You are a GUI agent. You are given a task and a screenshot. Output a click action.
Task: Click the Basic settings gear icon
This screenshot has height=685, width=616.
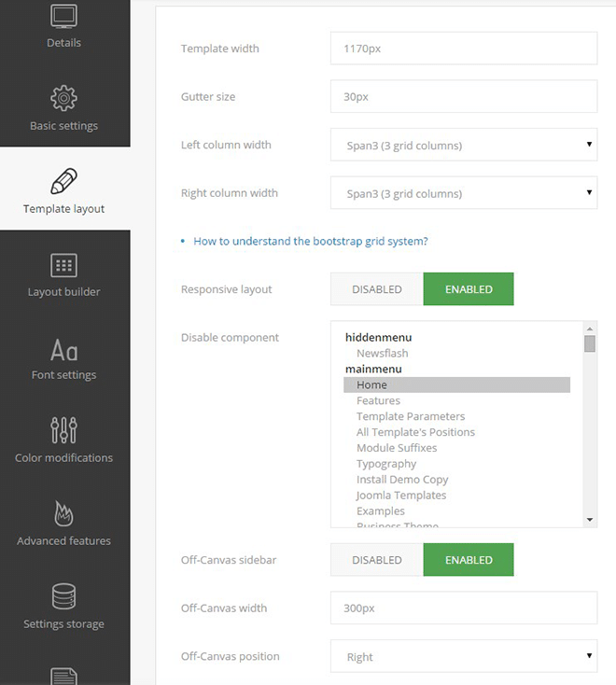pos(63,97)
